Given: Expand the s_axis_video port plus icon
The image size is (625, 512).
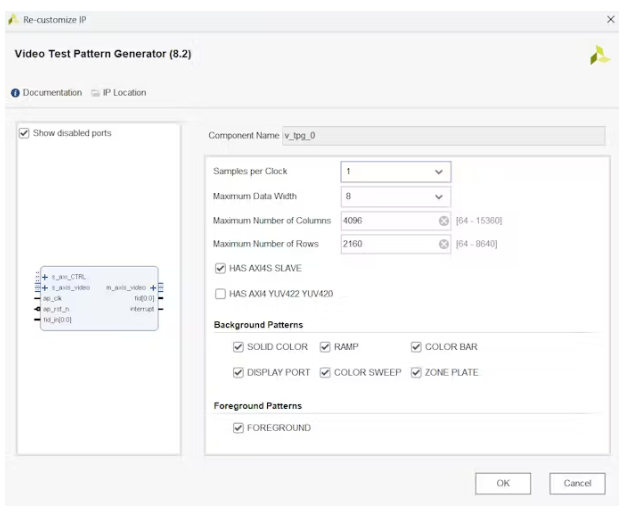Looking at the screenshot, I should tap(45, 288).
